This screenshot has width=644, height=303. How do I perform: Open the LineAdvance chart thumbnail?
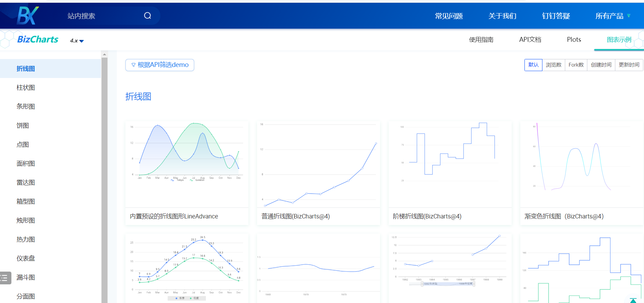tap(187, 164)
